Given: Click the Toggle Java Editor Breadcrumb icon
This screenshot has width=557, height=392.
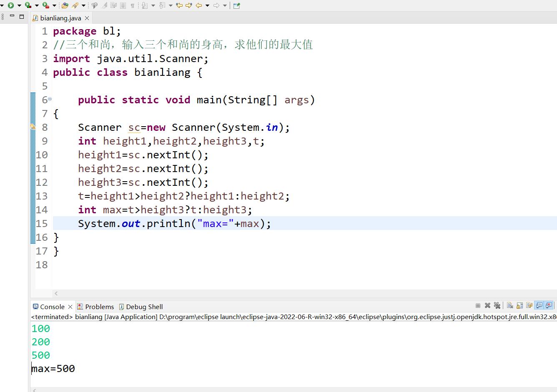Looking at the screenshot, I should [95, 5].
